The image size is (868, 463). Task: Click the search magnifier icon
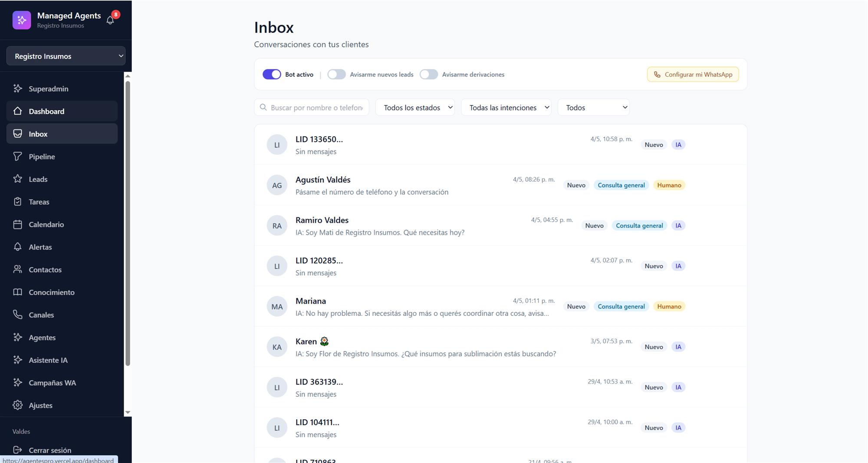pyautogui.click(x=263, y=107)
